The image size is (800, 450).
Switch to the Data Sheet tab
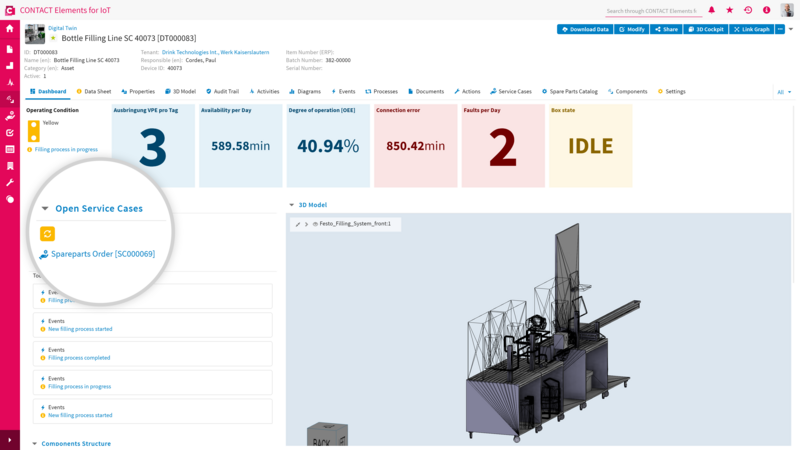pos(94,92)
